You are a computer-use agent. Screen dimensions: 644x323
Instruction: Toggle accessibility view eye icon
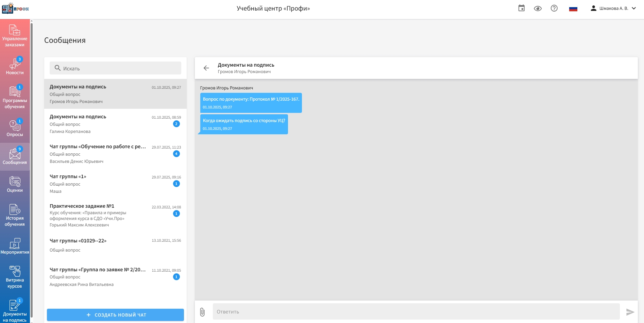pyautogui.click(x=538, y=8)
